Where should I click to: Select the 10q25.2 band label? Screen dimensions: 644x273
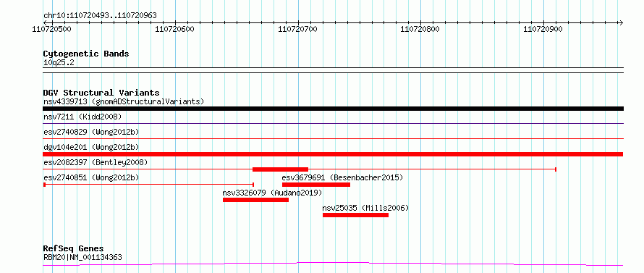[59, 63]
